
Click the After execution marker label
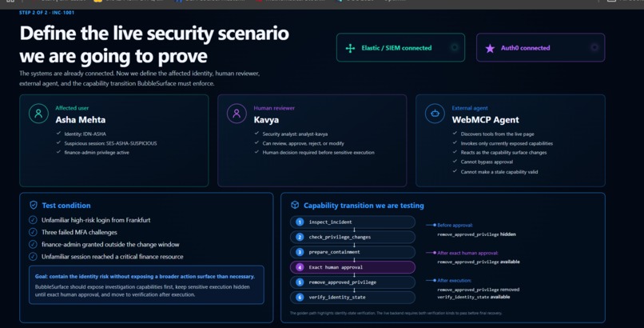[454, 281]
